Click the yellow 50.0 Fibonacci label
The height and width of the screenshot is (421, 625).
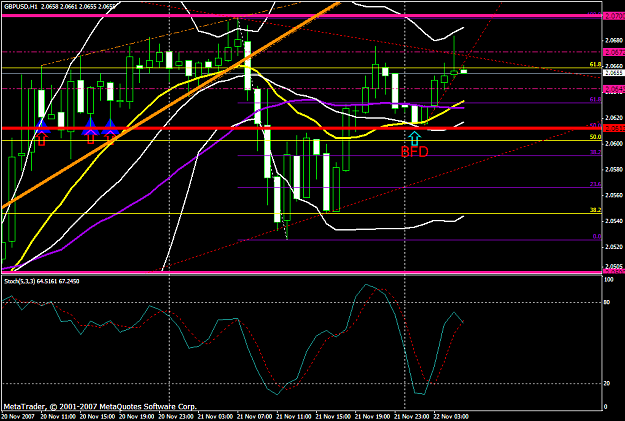(595, 137)
